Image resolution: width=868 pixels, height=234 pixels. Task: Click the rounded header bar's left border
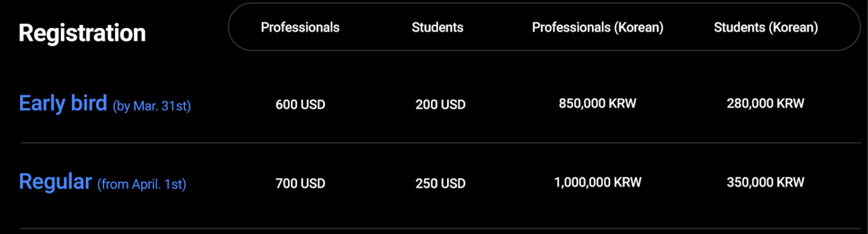tap(229, 27)
